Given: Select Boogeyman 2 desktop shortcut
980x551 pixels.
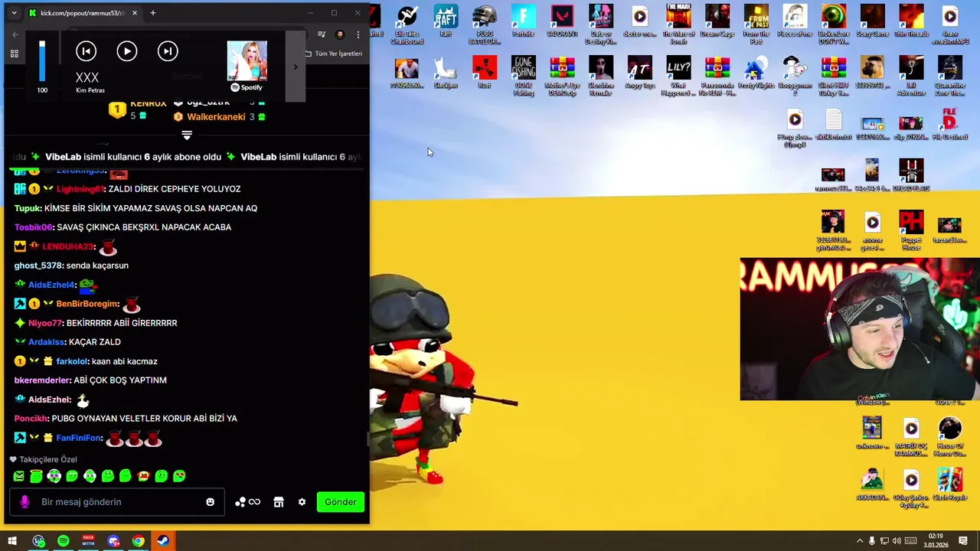Looking at the screenshot, I should (x=795, y=76).
